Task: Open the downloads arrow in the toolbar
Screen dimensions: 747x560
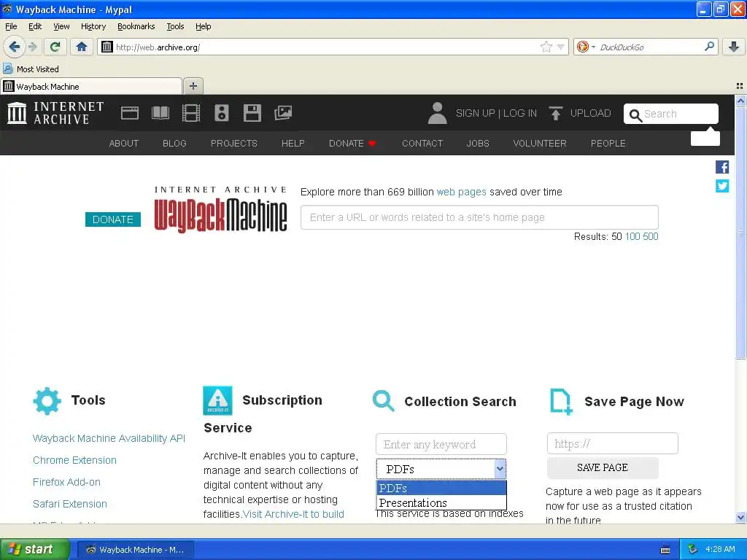Action: coord(734,47)
